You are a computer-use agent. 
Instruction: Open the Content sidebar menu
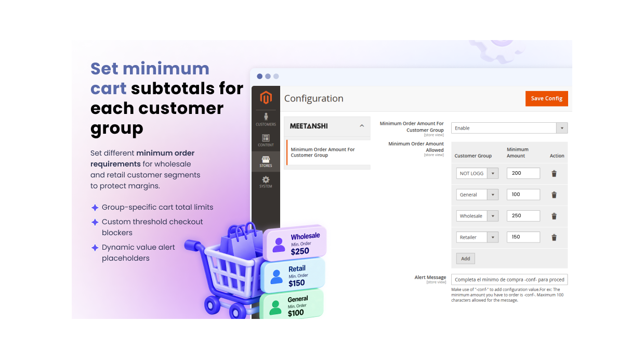(266, 140)
